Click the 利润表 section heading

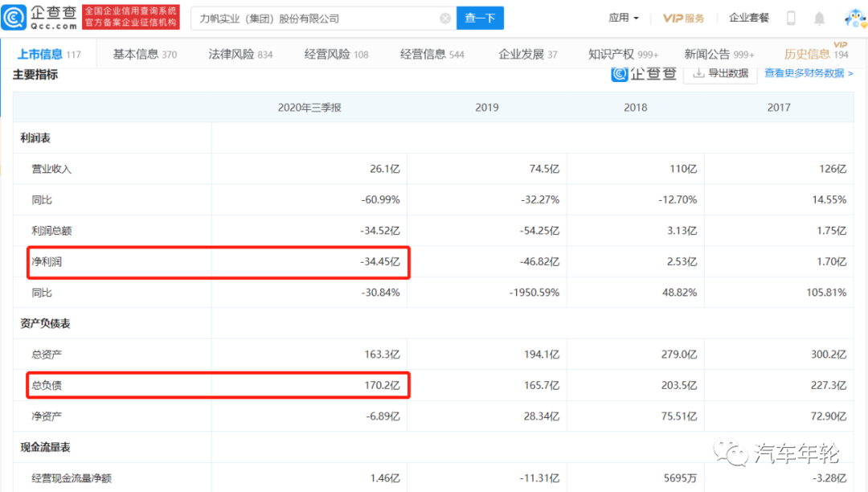point(35,137)
